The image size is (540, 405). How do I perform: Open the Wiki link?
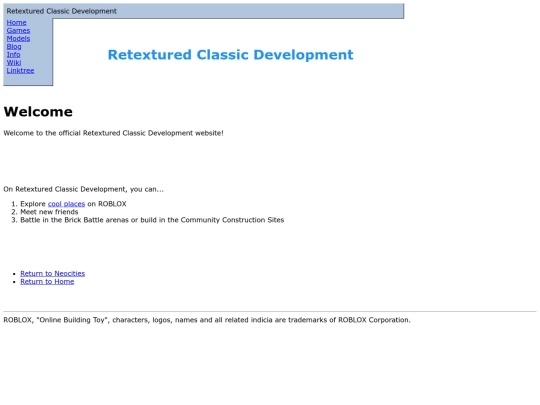pos(14,62)
